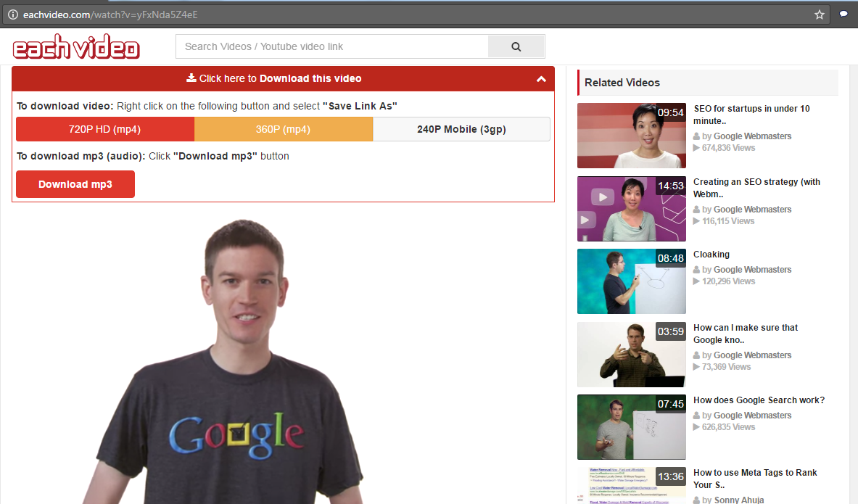Click the '674,836 Views' text
Screen dimensions: 858x504
724,148
